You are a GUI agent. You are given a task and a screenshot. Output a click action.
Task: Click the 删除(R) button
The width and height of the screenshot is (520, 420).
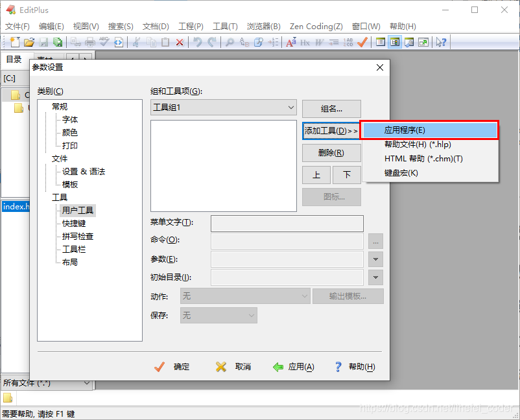point(331,153)
